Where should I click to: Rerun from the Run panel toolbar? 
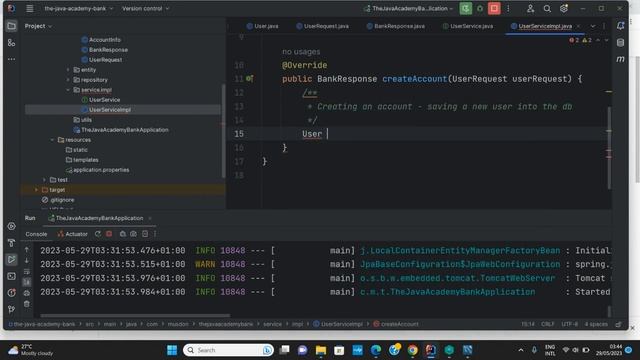click(x=98, y=234)
